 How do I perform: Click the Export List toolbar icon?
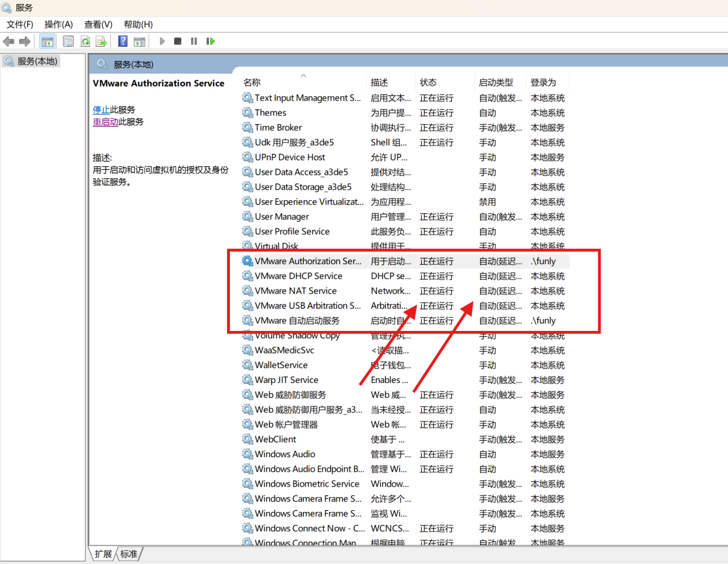[101, 41]
